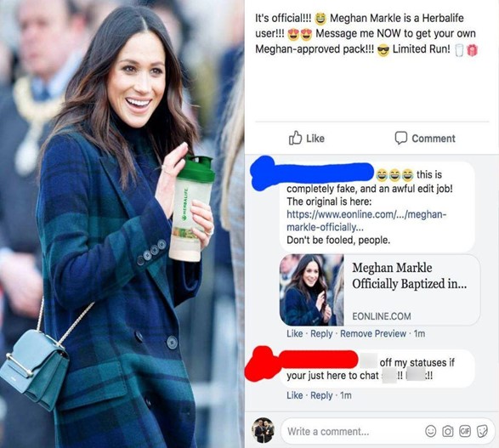The image size is (499, 448).
Task: Click the thumbs-up Like icon on post
Action: coord(295,138)
